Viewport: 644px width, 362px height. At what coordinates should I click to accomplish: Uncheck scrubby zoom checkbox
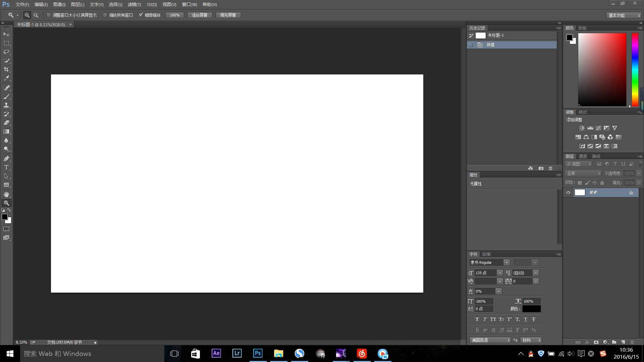coord(141,15)
